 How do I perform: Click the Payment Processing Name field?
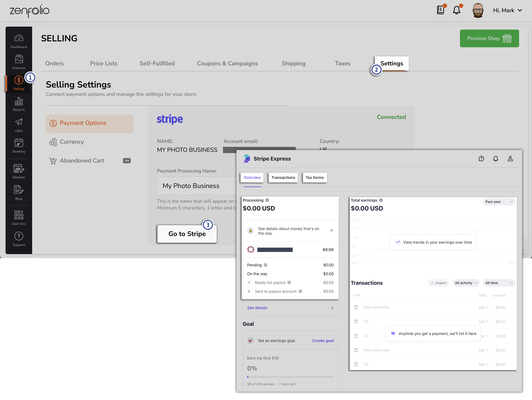pyautogui.click(x=197, y=186)
